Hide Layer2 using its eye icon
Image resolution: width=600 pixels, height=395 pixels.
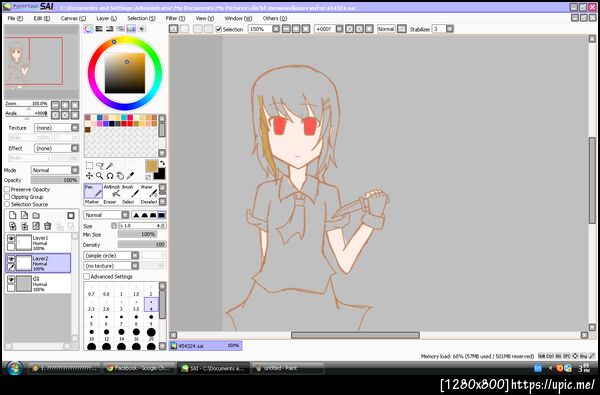tap(11, 259)
